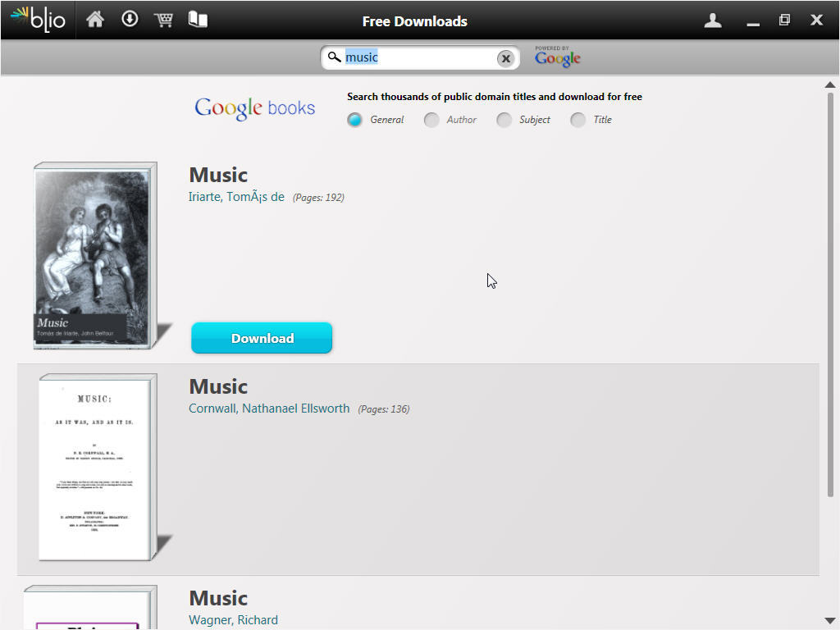Select the Title search radio button

point(577,120)
